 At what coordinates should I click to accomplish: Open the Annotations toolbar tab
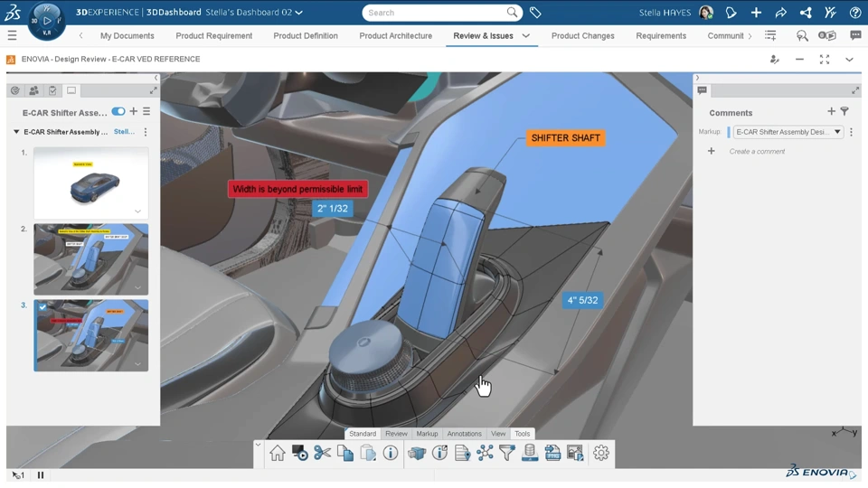465,434
